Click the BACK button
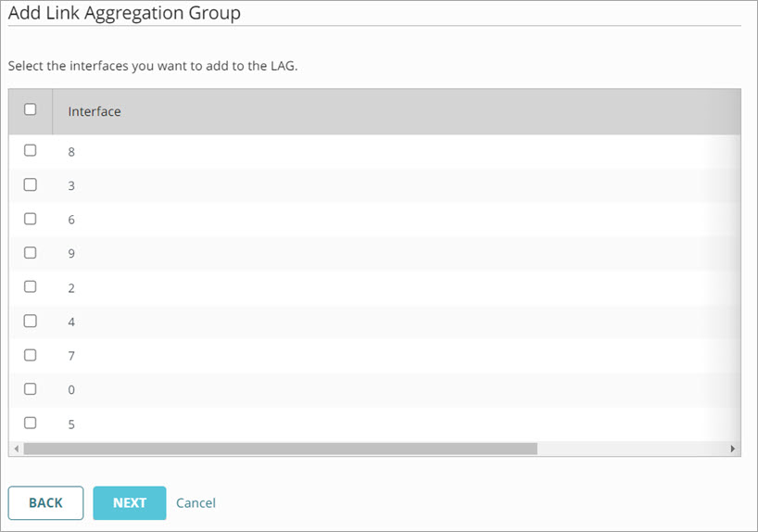758x532 pixels. tap(45, 502)
